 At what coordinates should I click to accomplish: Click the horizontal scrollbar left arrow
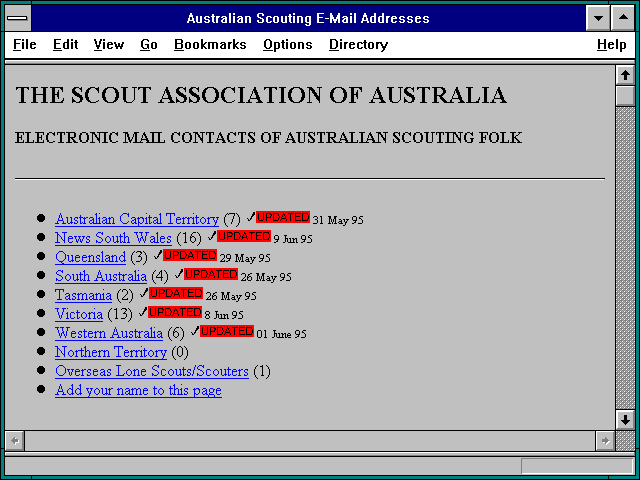pos(15,441)
